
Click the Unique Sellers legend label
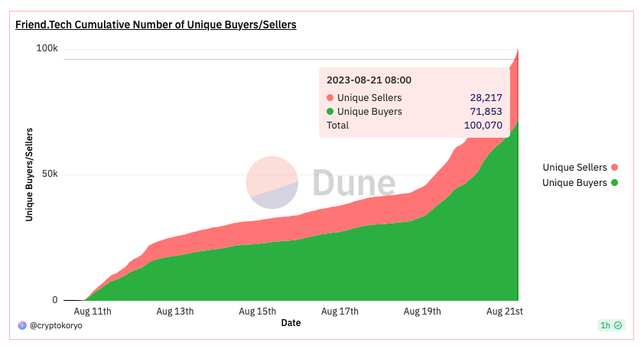(574, 168)
